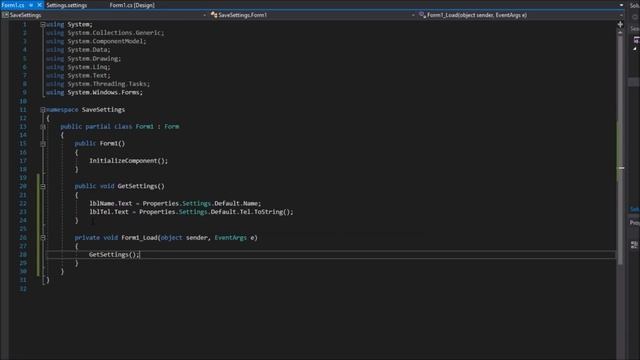Open the SaveSettings project dropdown
This screenshot has width=640, height=360.
[104, 15]
